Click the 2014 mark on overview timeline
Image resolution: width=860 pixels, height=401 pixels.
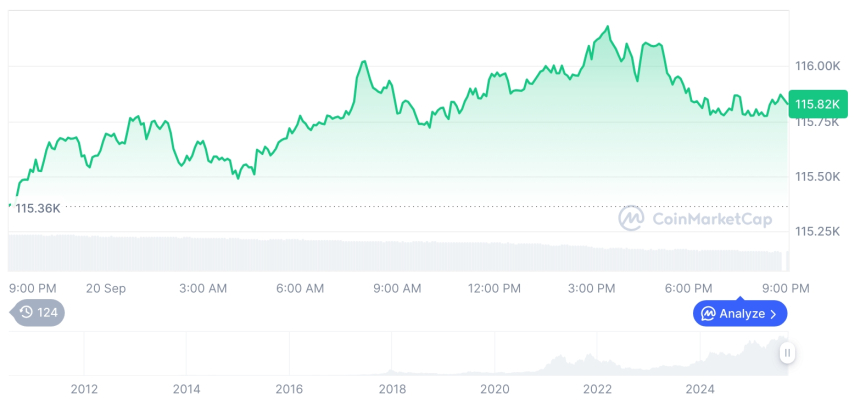coord(186,389)
